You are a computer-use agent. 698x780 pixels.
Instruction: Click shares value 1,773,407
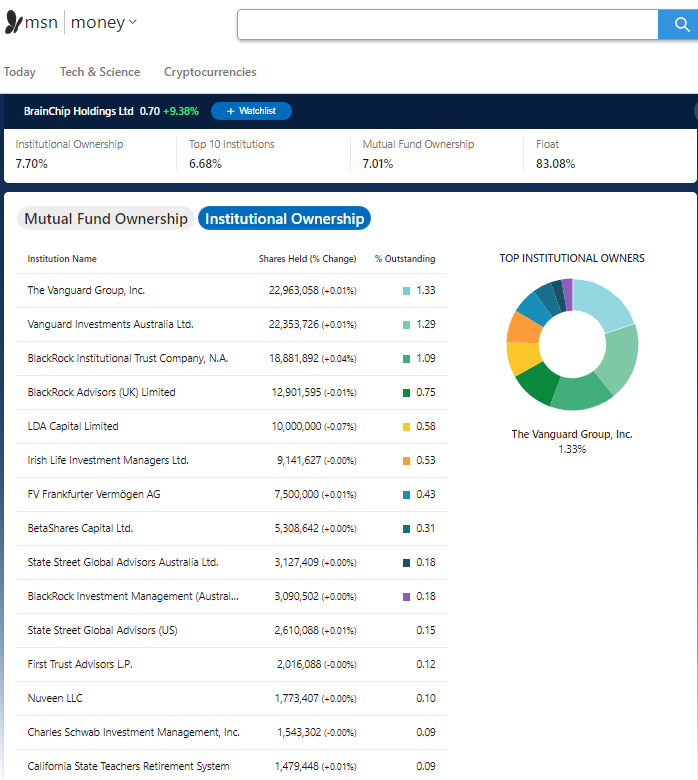click(297, 698)
